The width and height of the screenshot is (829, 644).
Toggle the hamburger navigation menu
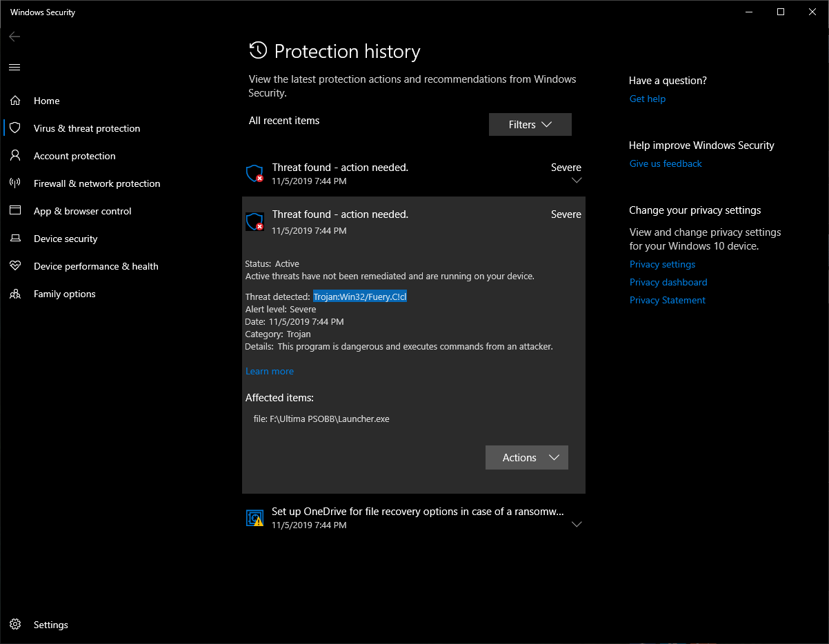pyautogui.click(x=14, y=67)
